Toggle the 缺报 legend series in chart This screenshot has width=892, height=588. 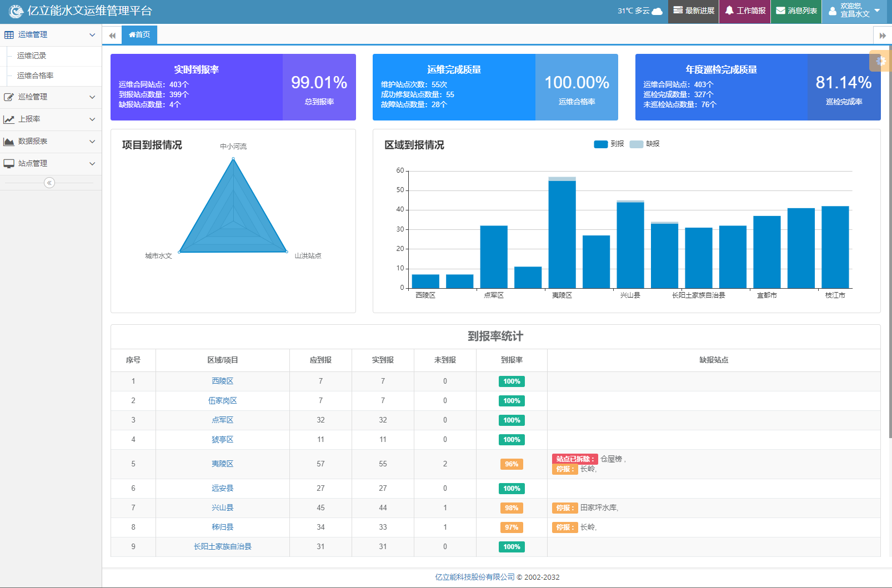tap(637, 144)
